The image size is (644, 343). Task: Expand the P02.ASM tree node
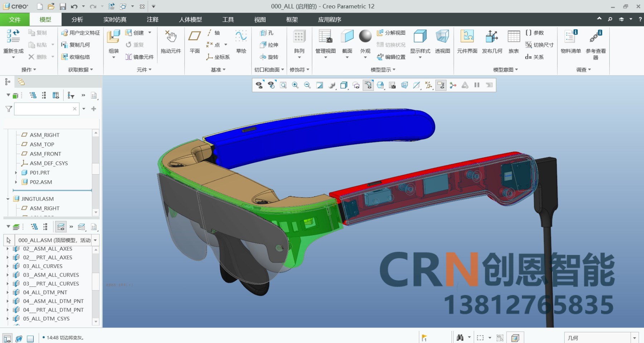(16, 182)
